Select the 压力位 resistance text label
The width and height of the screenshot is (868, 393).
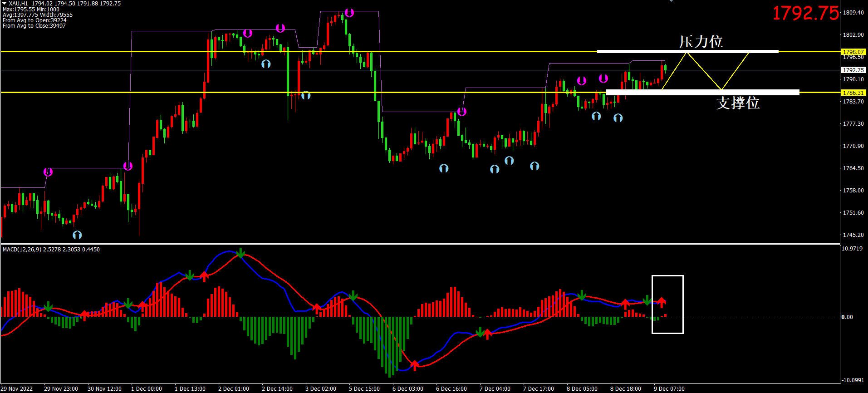pos(701,42)
